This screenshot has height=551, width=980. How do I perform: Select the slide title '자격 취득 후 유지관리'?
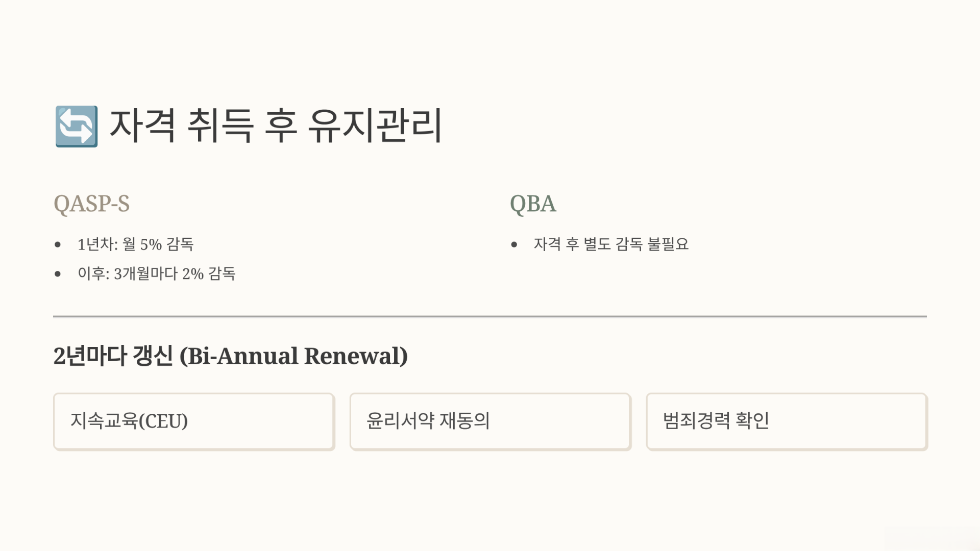(276, 126)
